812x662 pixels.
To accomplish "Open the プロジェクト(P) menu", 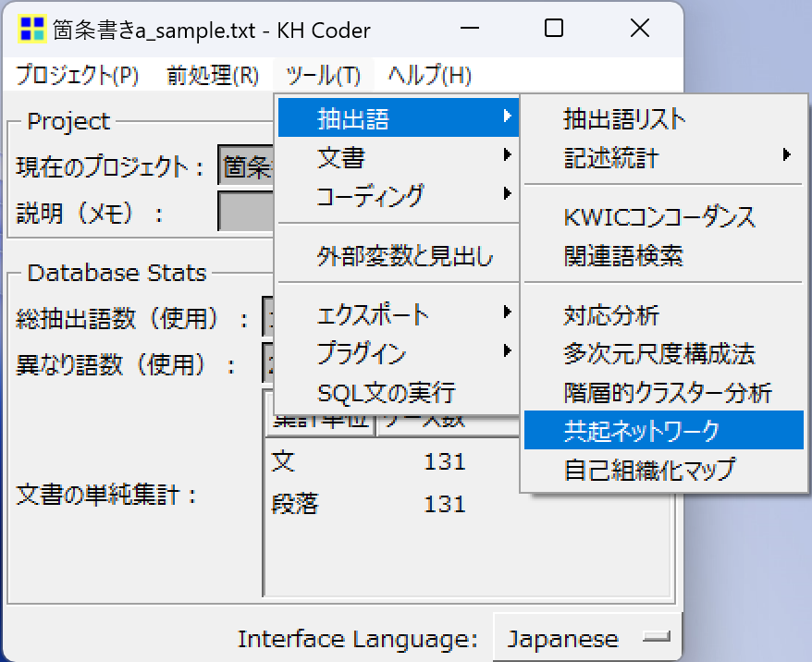I will pyautogui.click(x=78, y=76).
